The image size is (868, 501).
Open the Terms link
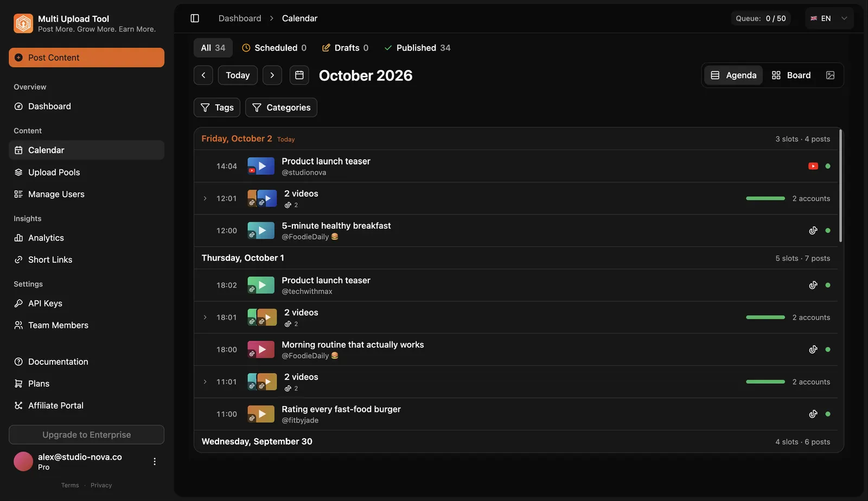pos(70,485)
